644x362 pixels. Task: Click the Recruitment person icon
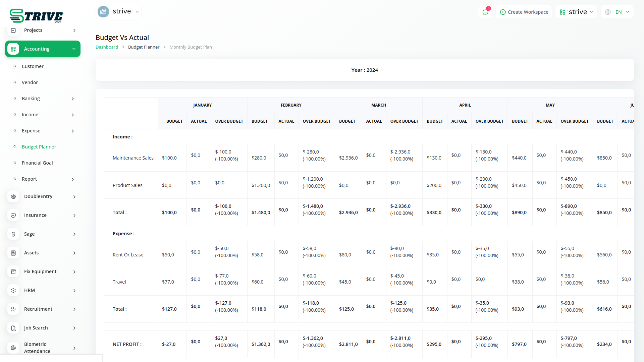pos(13,309)
